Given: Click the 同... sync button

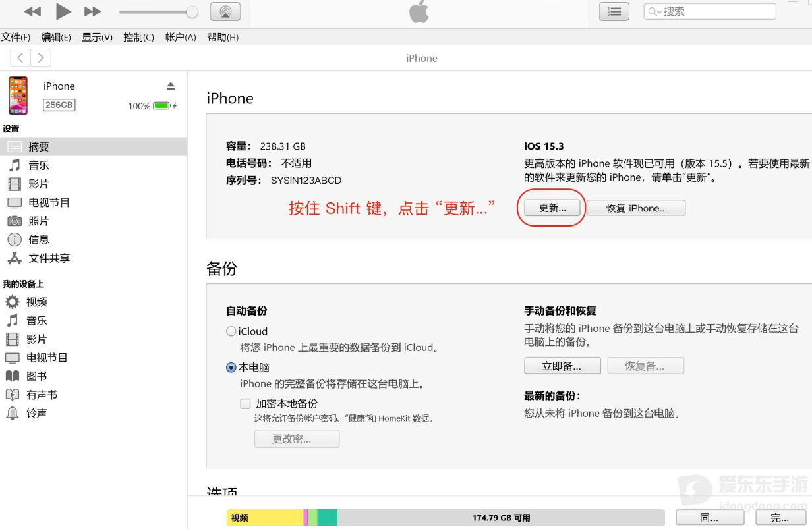Looking at the screenshot, I should [x=709, y=518].
